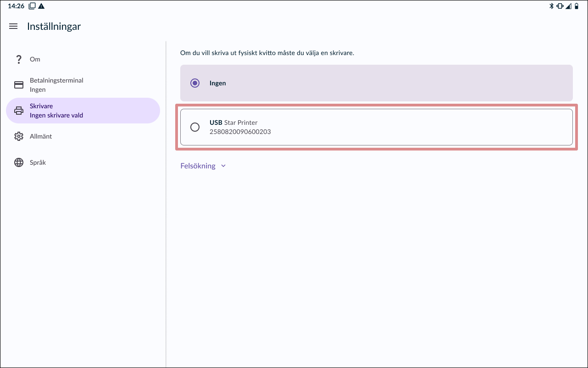Open Språk language settings
The image size is (588, 368).
click(x=83, y=162)
